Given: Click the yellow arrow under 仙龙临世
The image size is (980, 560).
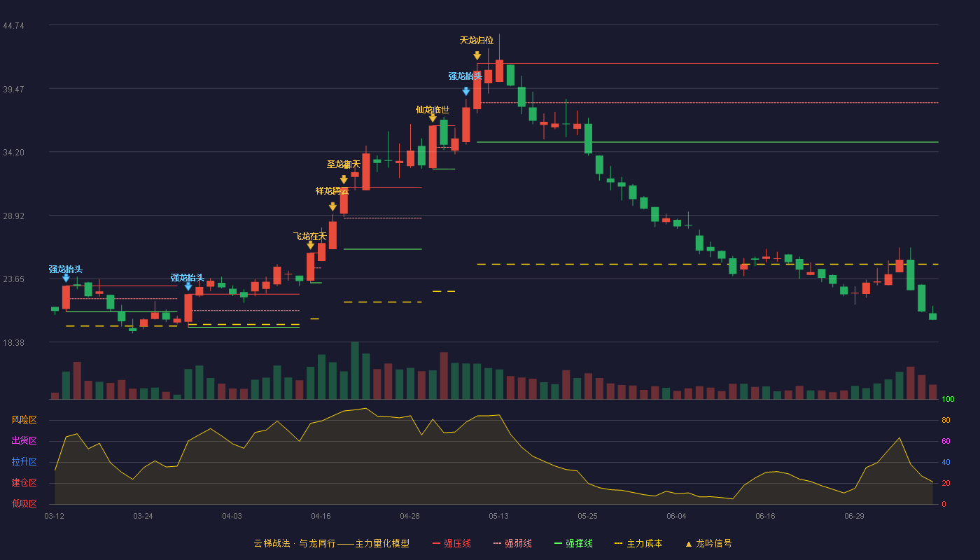Looking at the screenshot, I should point(433,118).
